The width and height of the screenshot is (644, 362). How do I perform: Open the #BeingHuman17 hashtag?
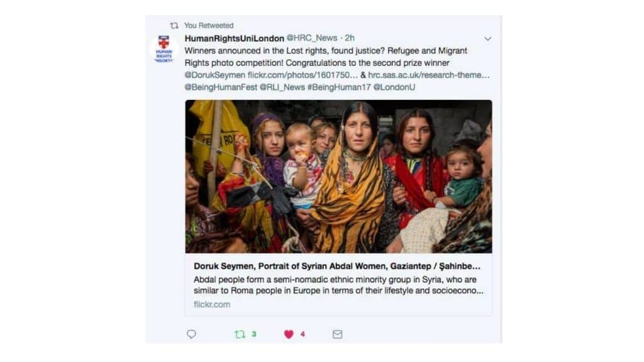pyautogui.click(x=339, y=87)
